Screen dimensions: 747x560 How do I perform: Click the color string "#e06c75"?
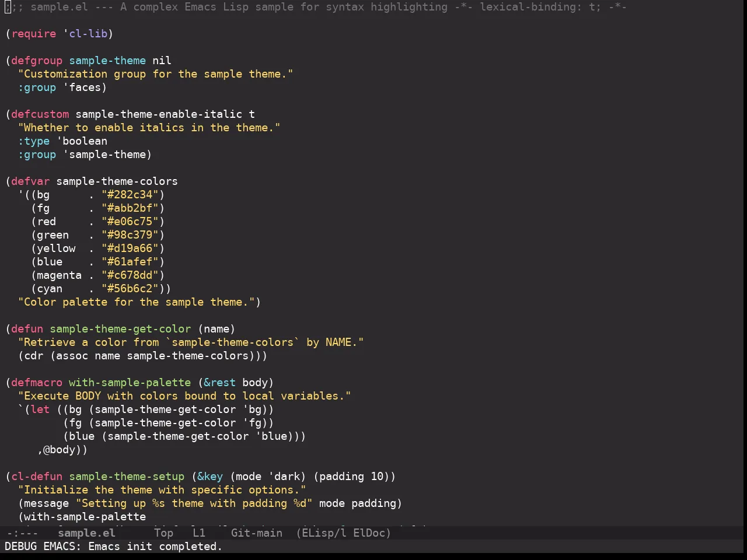pyautogui.click(x=130, y=222)
